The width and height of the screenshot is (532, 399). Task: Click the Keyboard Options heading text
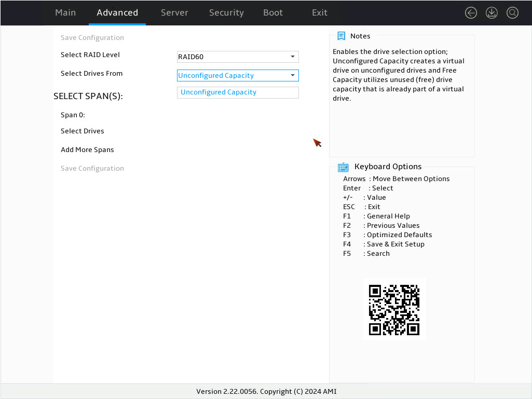(x=388, y=167)
